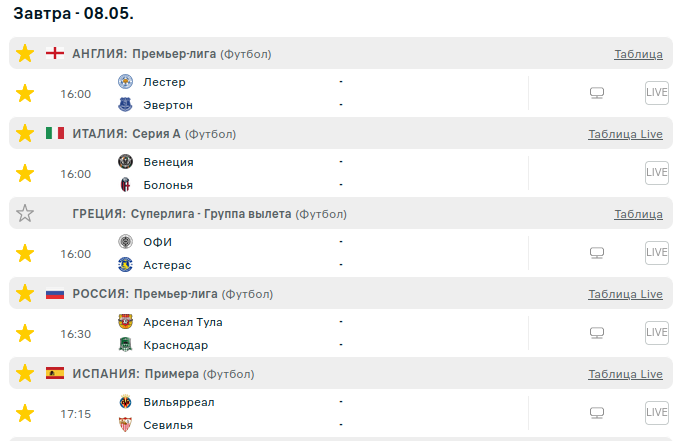Image resolution: width=683 pixels, height=441 pixels.
Task: Open LIVE icon for Вильярреал vs Севилья
Action: (x=656, y=413)
